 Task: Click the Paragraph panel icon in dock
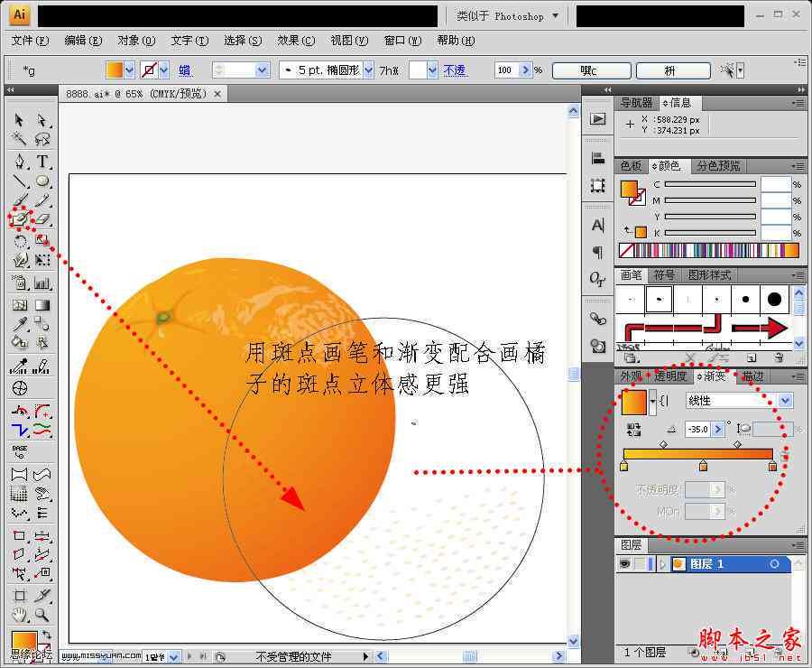click(597, 253)
